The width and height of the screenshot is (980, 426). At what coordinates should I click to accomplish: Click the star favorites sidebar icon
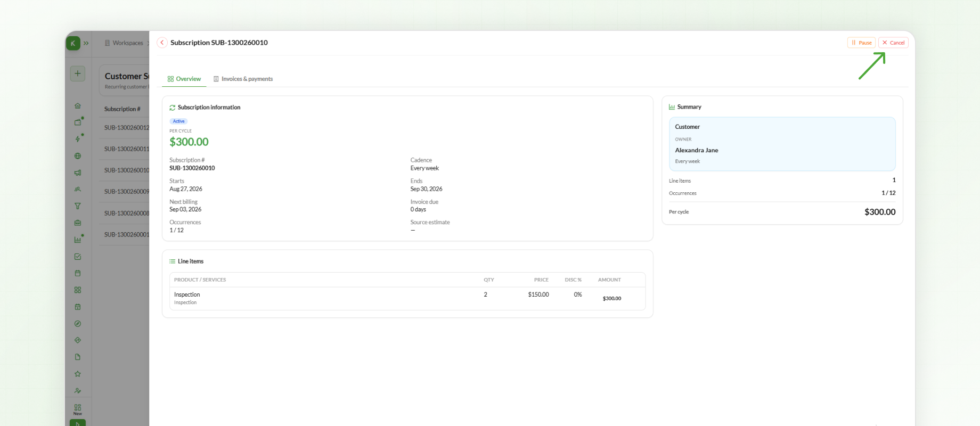[x=78, y=374]
